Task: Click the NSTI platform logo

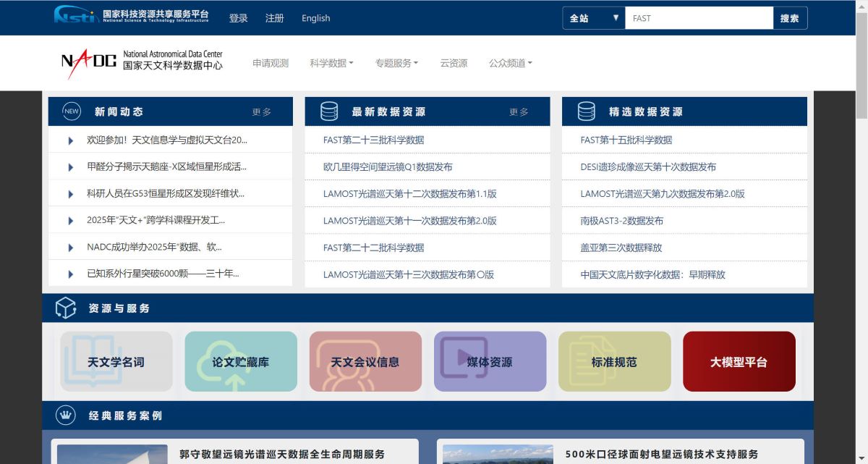Action: [131, 15]
